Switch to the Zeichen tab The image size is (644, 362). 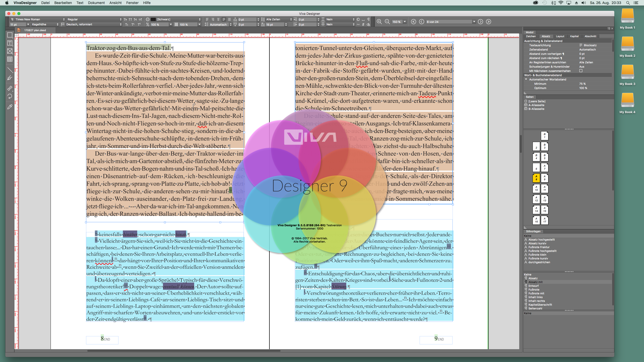tap(531, 36)
